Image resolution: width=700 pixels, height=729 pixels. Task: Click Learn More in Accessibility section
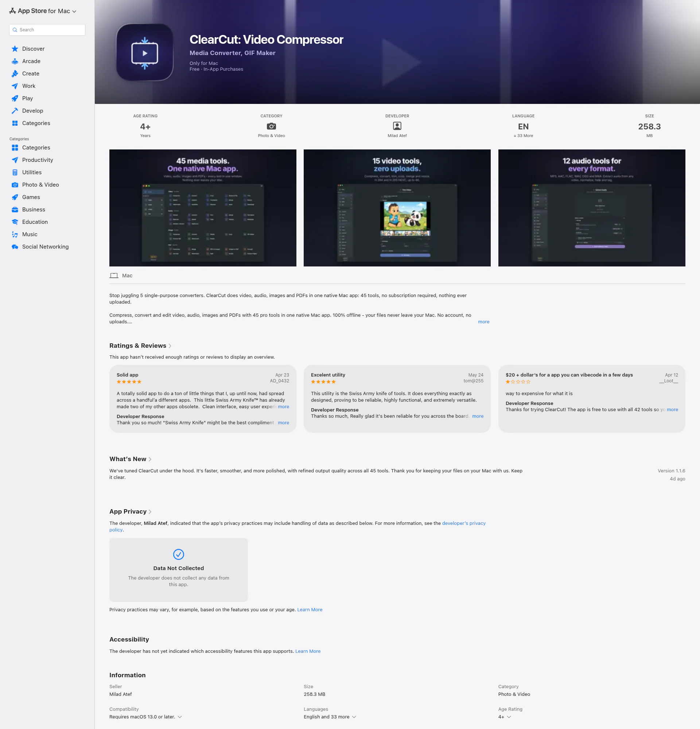[x=308, y=652]
